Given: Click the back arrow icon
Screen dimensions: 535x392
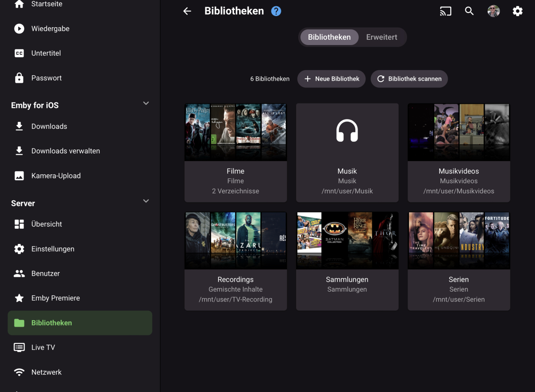Looking at the screenshot, I should coord(187,11).
